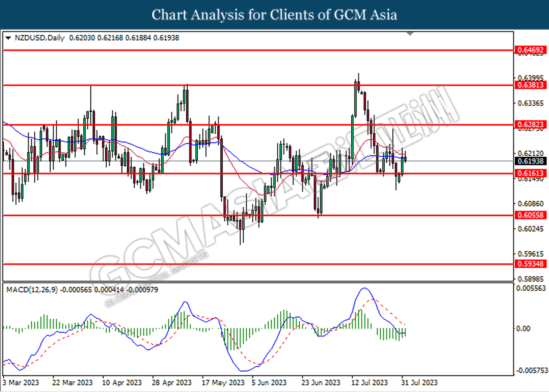
Task: Click the 5 Jun 2023 date label
Action: [x=269, y=382]
